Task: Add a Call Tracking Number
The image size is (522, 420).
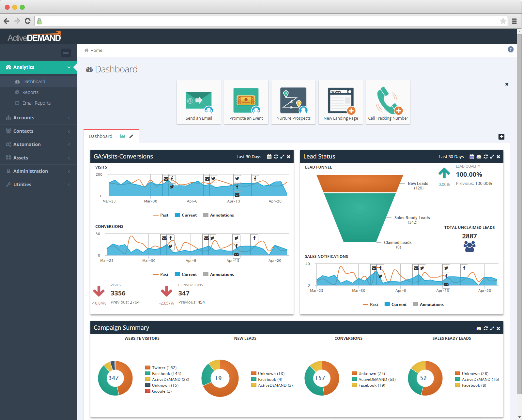Action: coord(388,102)
